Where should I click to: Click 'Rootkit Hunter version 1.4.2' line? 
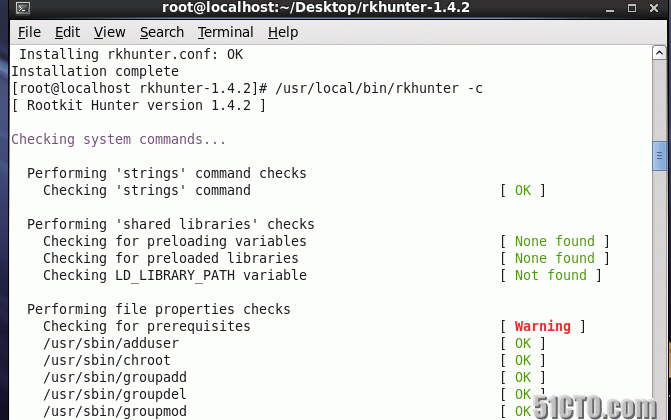tap(139, 105)
